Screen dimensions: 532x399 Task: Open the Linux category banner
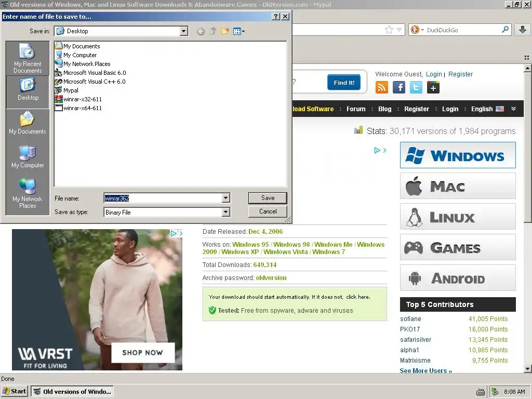pyautogui.click(x=458, y=217)
